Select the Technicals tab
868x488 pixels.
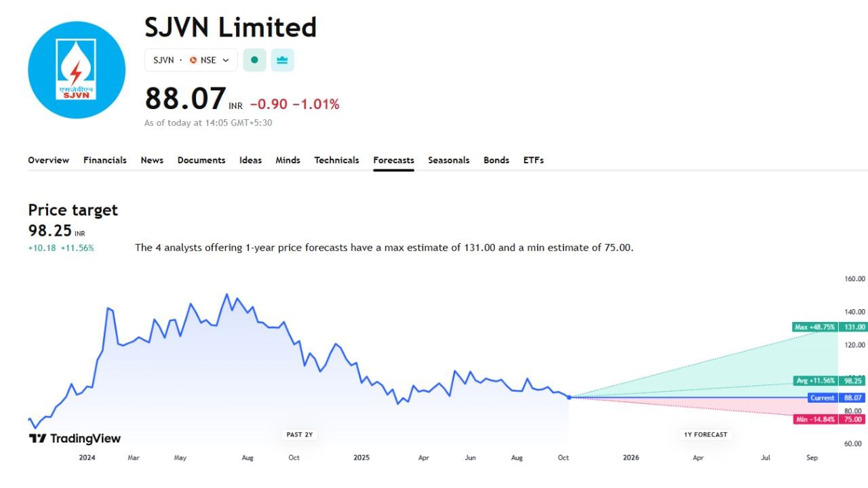[336, 160]
